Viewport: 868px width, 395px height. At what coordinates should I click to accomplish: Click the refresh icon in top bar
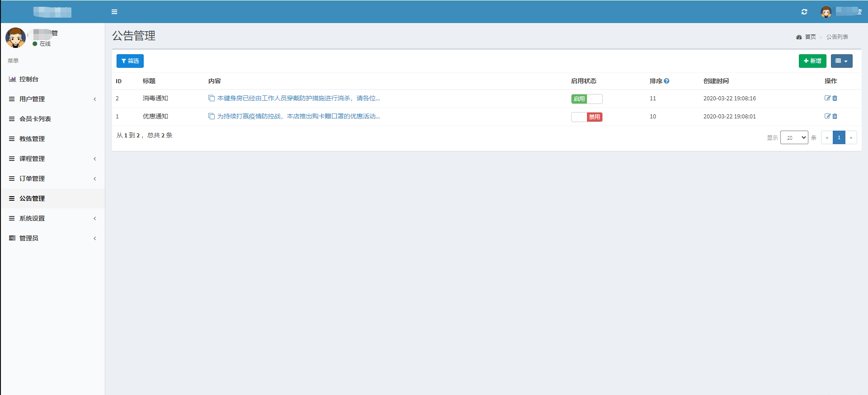[x=804, y=12]
